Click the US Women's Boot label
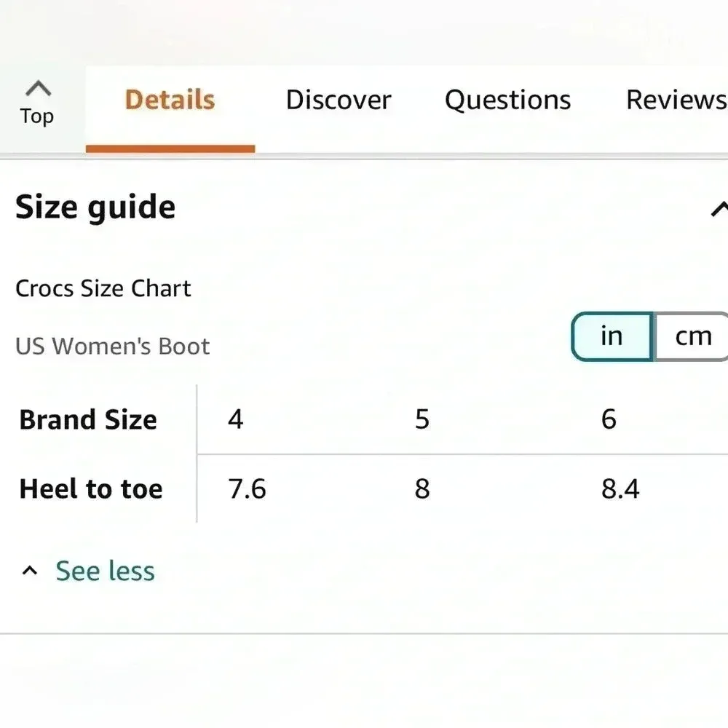This screenshot has width=728, height=728. click(x=112, y=347)
